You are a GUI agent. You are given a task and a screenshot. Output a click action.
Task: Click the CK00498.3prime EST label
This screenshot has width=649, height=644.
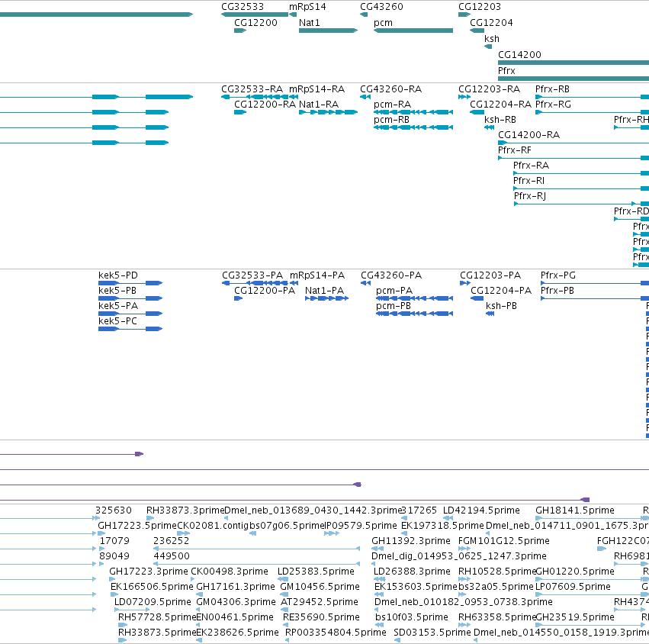(230, 572)
